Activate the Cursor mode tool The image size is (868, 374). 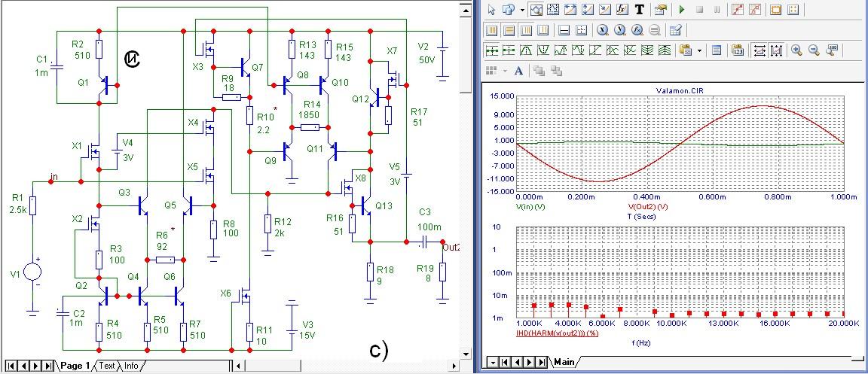553,9
